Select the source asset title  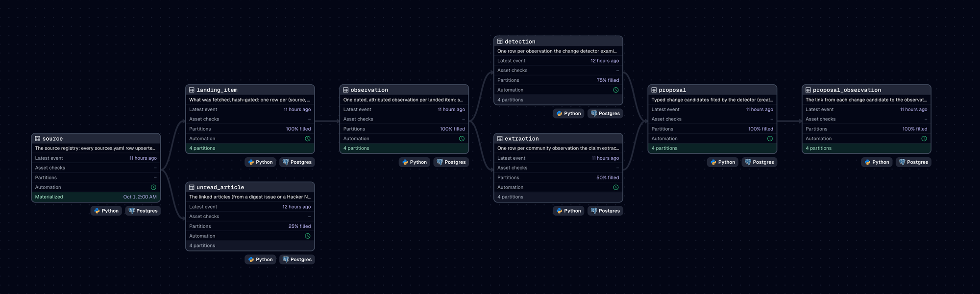coord(52,139)
